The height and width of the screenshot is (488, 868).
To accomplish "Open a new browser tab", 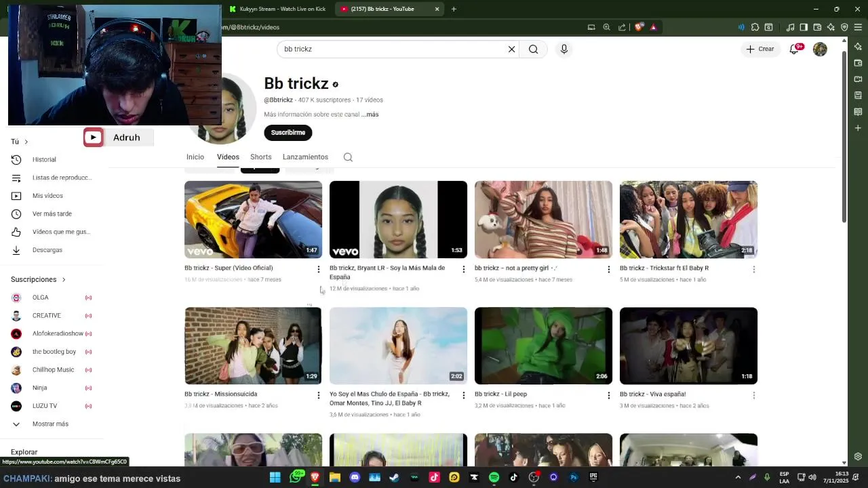I will click(x=454, y=9).
